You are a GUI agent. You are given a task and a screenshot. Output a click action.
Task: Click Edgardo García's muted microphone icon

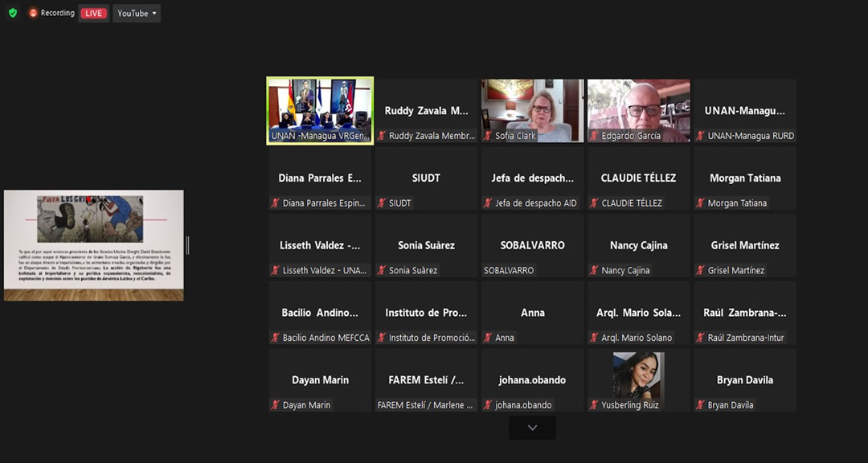[x=594, y=136]
